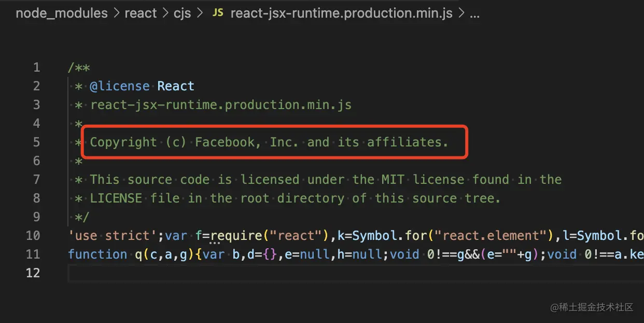644x323 pixels.
Task: Click the JS file type icon in the breadcrumb
Action: (x=218, y=13)
